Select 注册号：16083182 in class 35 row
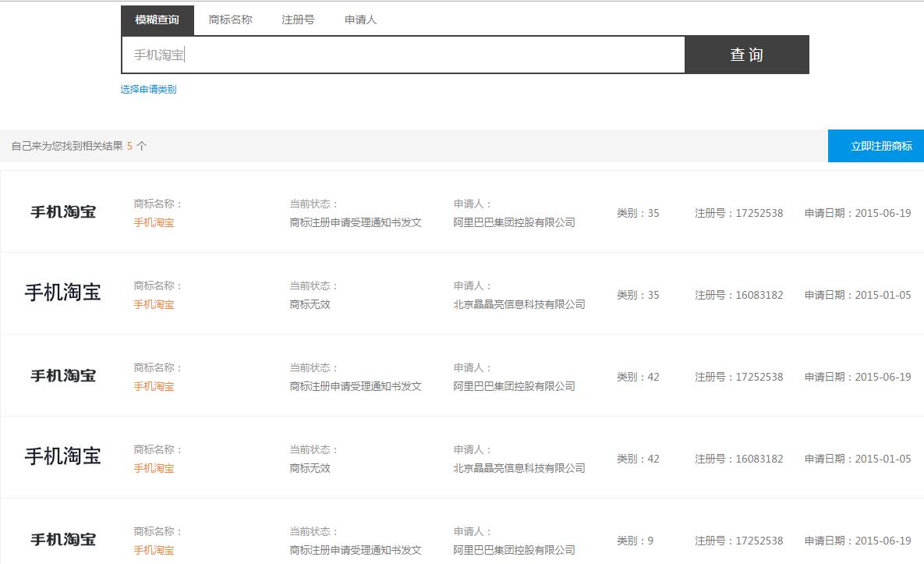Image resolution: width=924 pixels, height=564 pixels. [739, 295]
